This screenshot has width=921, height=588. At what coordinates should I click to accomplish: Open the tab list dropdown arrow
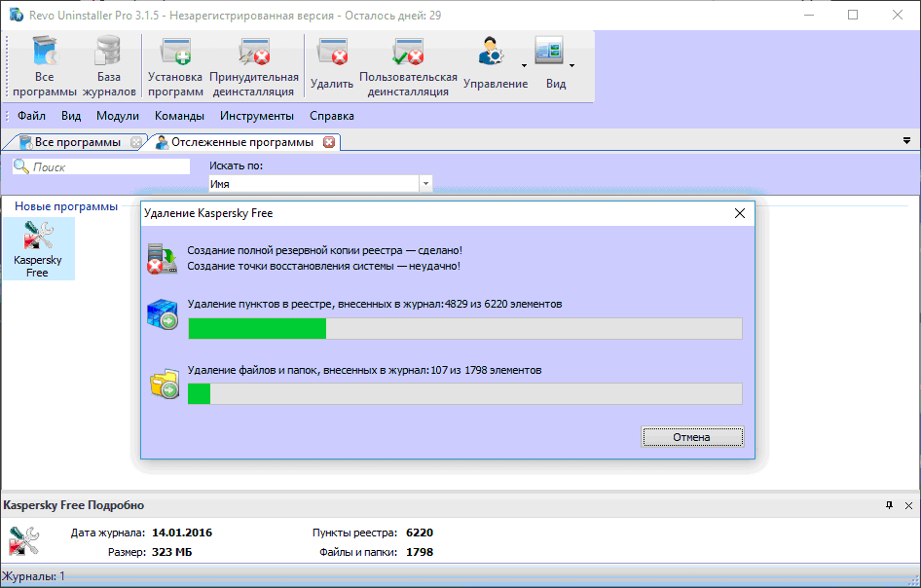907,141
